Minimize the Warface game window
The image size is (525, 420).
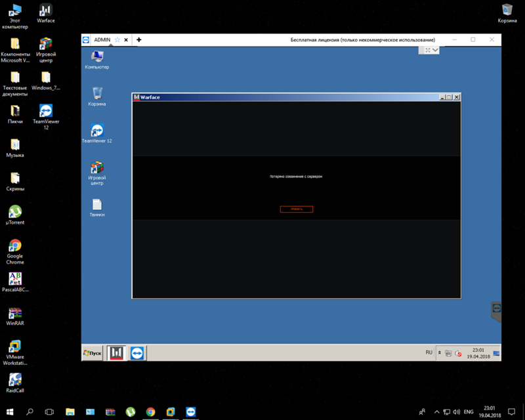[442, 97]
